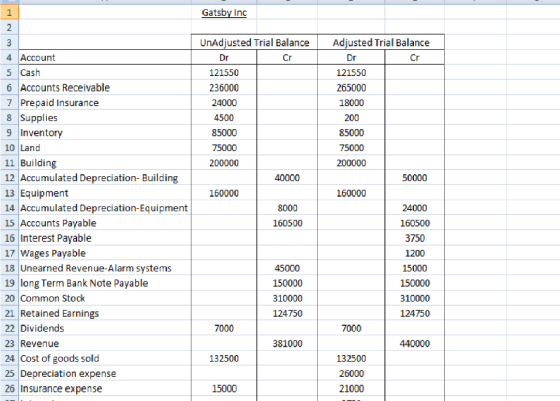
Task: Click the 'Inventory' account cell
Action: 105,132
